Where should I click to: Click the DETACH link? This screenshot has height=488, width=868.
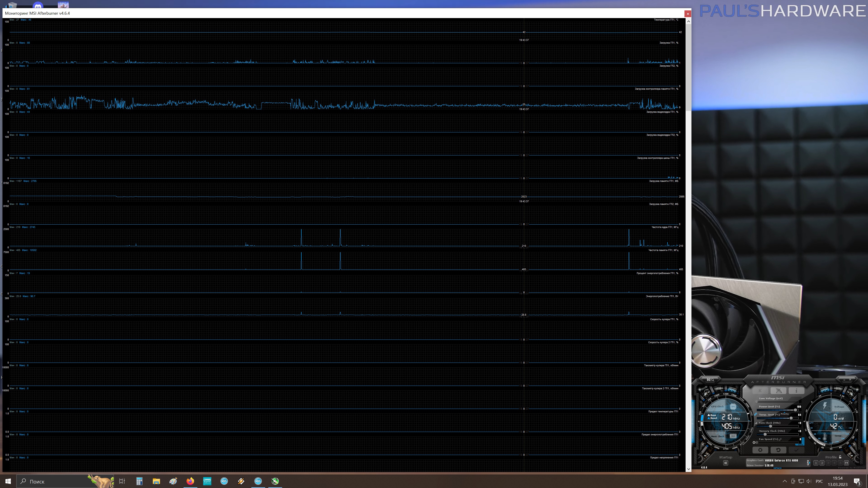pyautogui.click(x=777, y=468)
